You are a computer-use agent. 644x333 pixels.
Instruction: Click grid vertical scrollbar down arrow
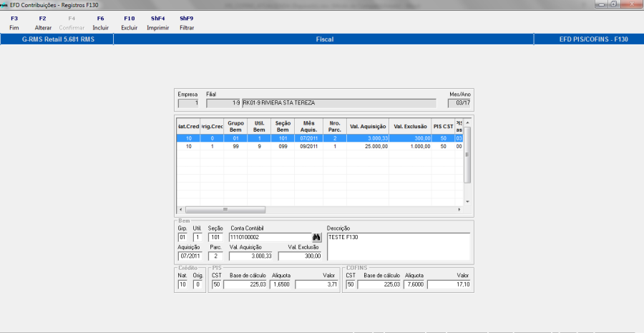[x=467, y=202]
